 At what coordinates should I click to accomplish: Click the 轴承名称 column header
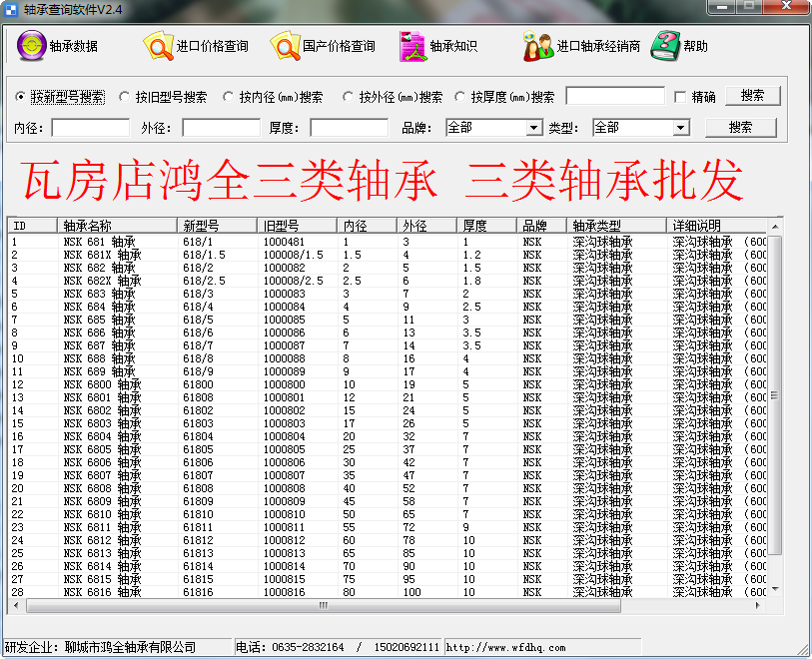[118, 226]
